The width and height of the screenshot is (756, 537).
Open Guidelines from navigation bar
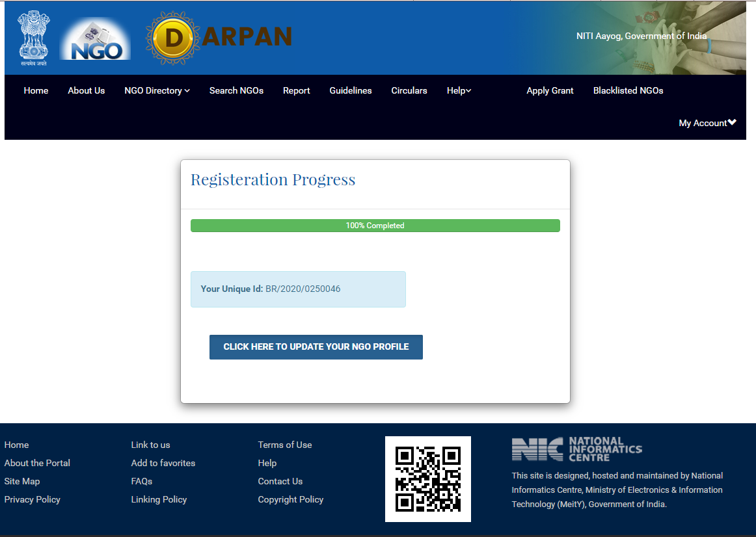coord(351,90)
